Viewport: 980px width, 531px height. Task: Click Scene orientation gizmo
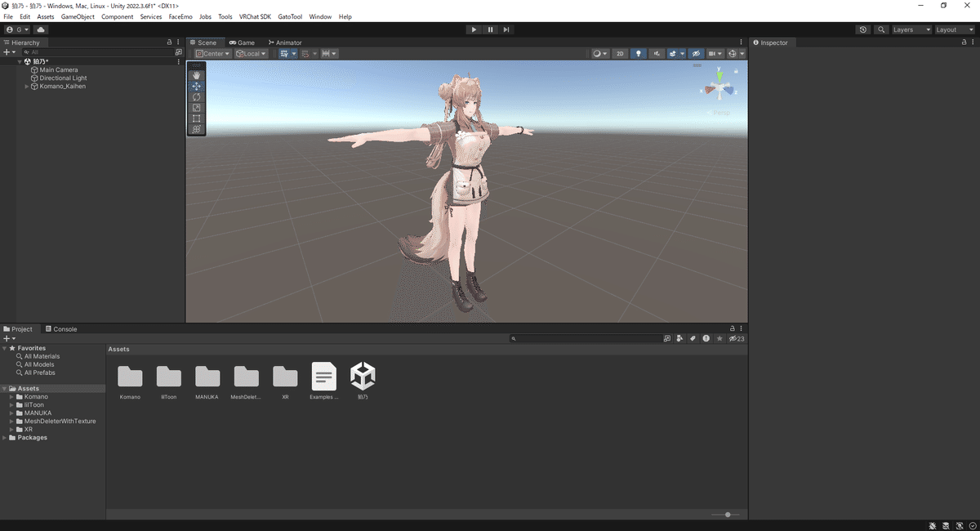(x=719, y=88)
